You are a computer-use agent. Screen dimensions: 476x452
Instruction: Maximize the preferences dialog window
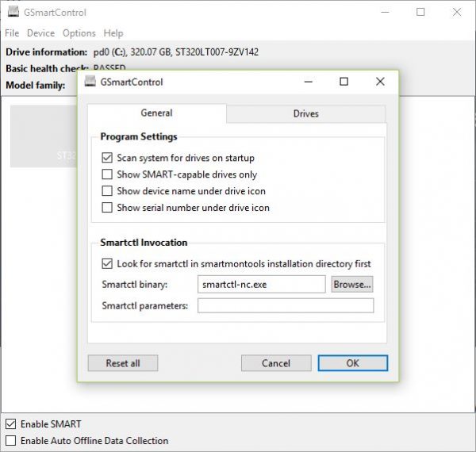pyautogui.click(x=344, y=82)
